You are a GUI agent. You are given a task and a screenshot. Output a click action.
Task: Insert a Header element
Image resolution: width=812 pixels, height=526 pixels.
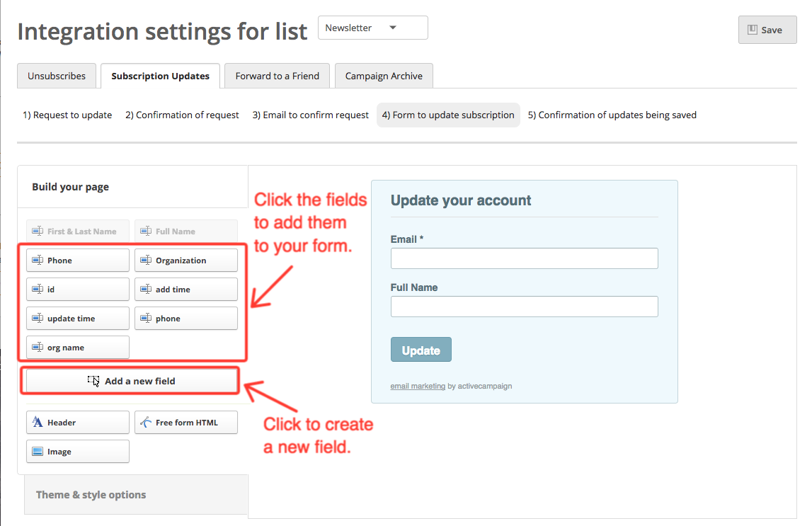(77, 422)
